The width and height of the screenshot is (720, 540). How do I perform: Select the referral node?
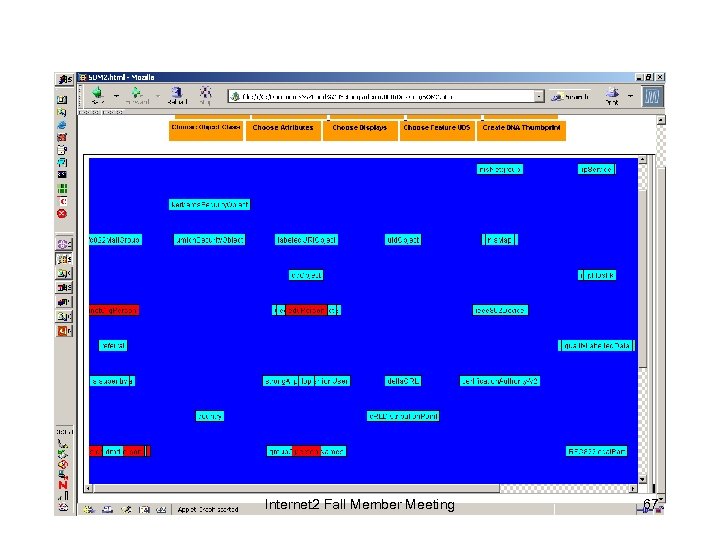[x=113, y=345]
